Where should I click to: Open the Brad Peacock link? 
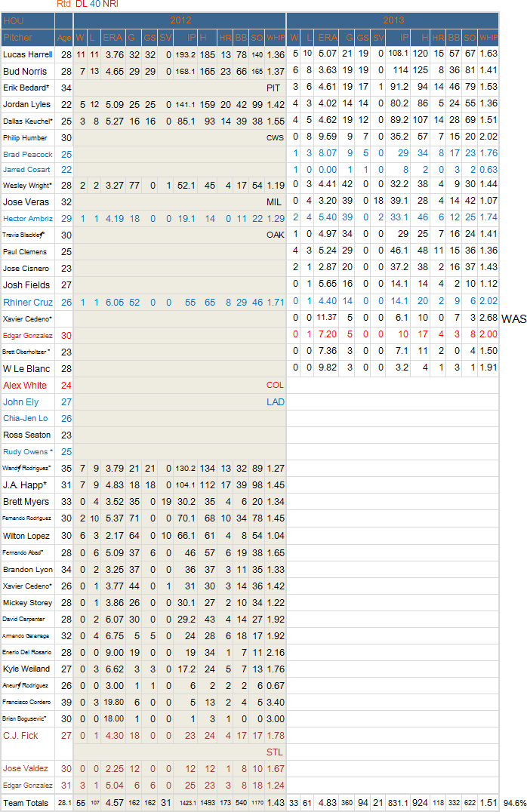[27, 154]
